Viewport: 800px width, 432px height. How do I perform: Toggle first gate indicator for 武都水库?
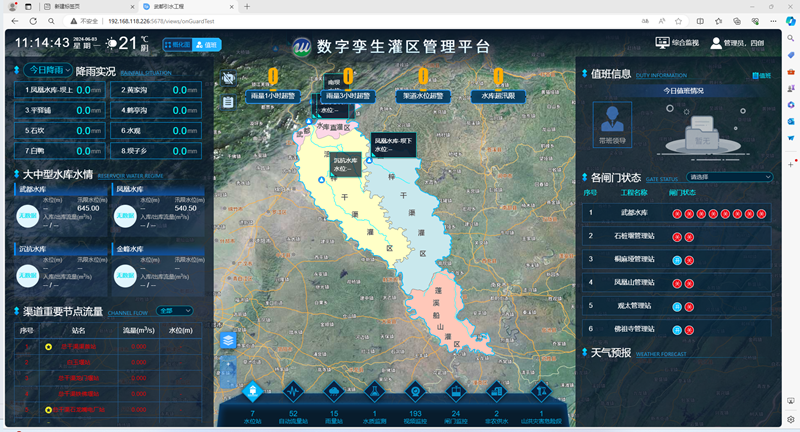(677, 213)
